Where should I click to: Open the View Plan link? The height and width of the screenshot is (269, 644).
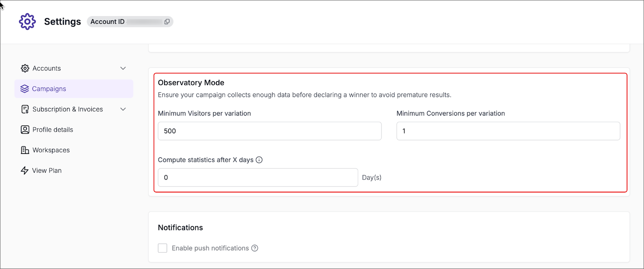click(47, 171)
